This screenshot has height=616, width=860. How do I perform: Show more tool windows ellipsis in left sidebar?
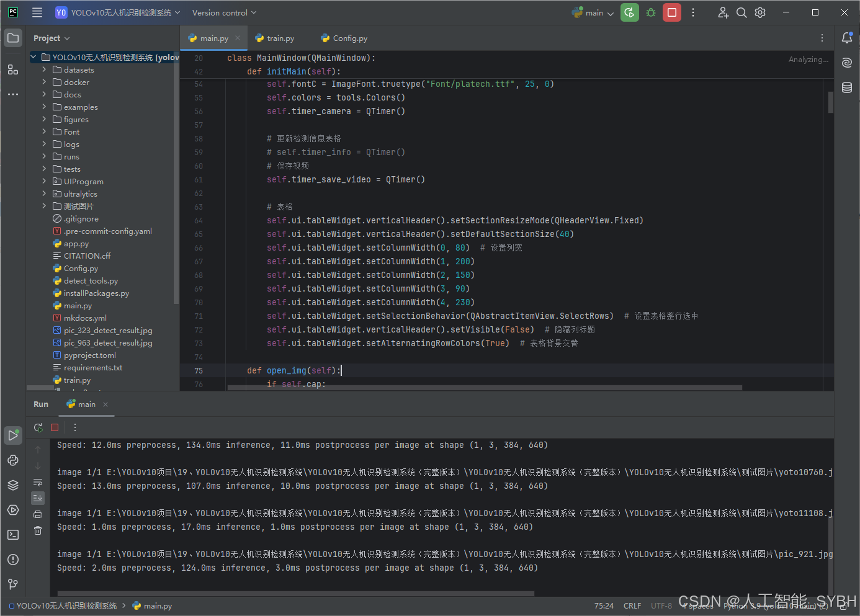[x=13, y=94]
